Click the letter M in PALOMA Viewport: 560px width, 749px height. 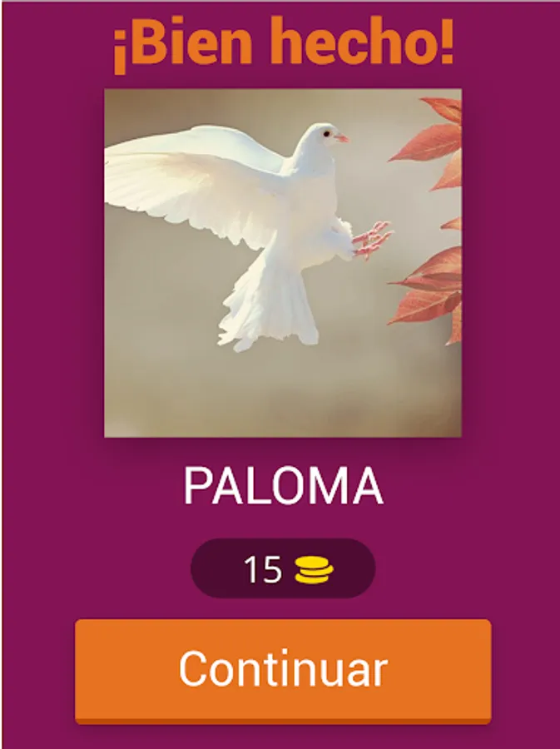(329, 487)
